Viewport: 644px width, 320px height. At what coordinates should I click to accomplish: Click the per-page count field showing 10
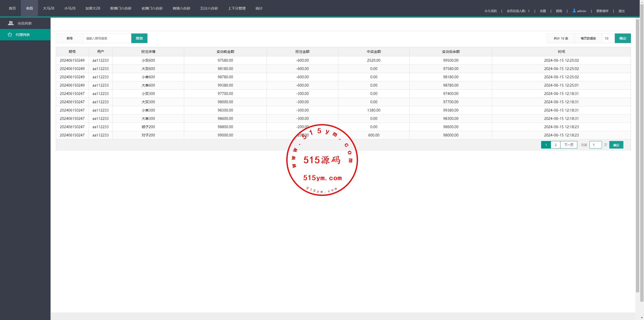[608, 39]
